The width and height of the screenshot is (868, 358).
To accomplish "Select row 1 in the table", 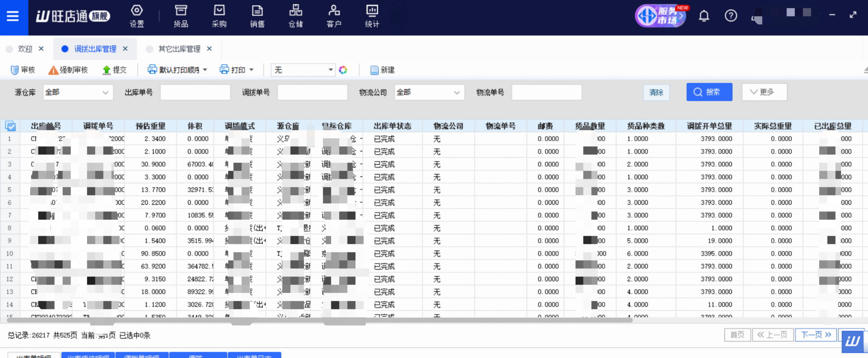I will 9,139.
